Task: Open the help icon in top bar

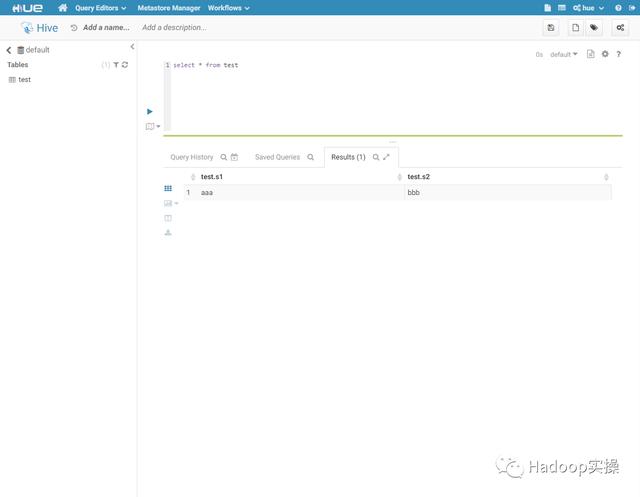Action: (x=618, y=8)
